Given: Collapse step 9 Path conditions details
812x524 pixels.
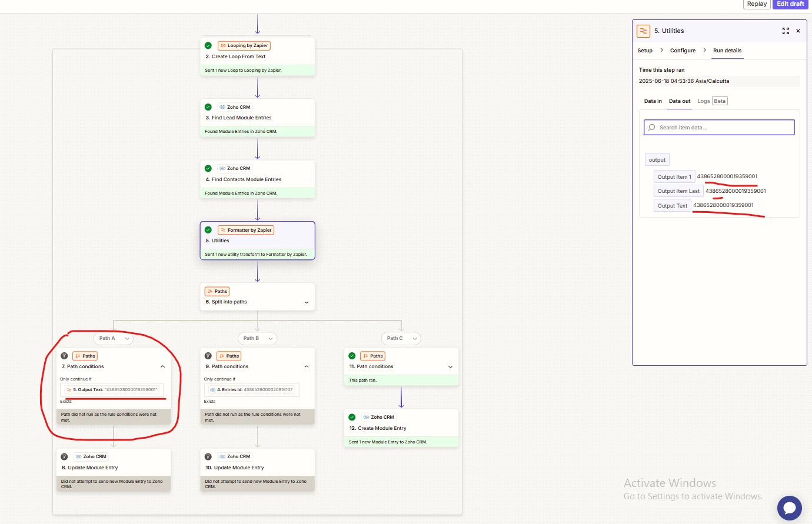Looking at the screenshot, I should pyautogui.click(x=307, y=366).
